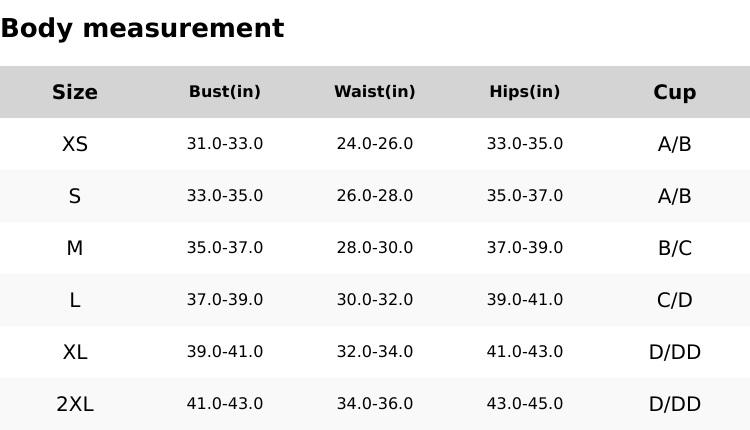The height and width of the screenshot is (430, 750).
Task: Click the Cup column header
Action: click(675, 92)
